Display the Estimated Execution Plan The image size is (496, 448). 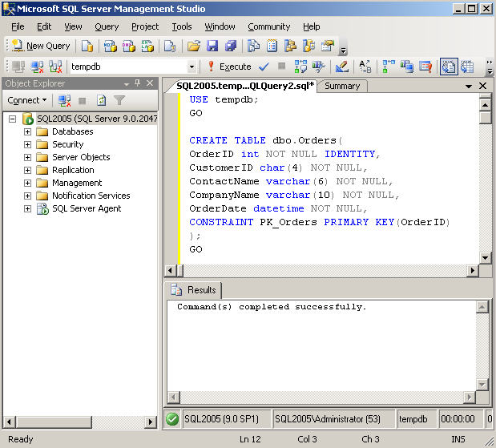click(300, 67)
